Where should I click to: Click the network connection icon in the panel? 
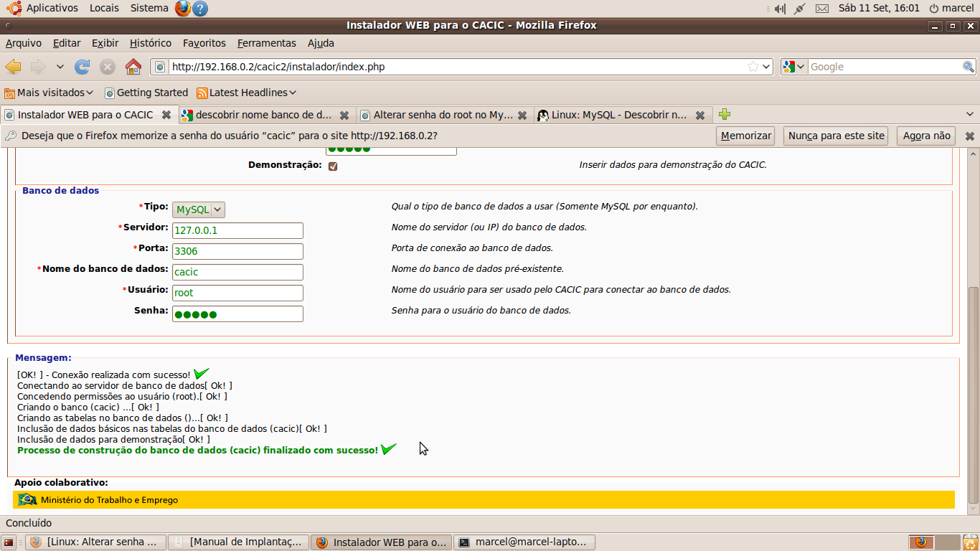point(800,9)
